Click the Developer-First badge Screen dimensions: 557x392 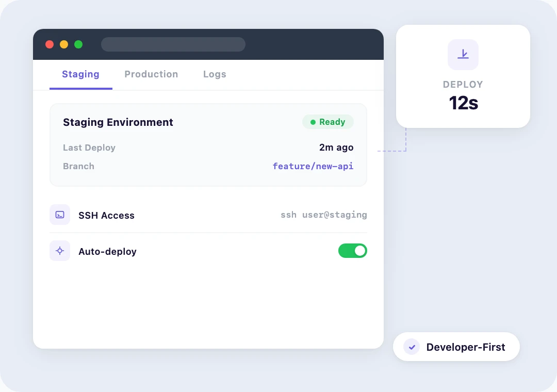[x=456, y=347]
